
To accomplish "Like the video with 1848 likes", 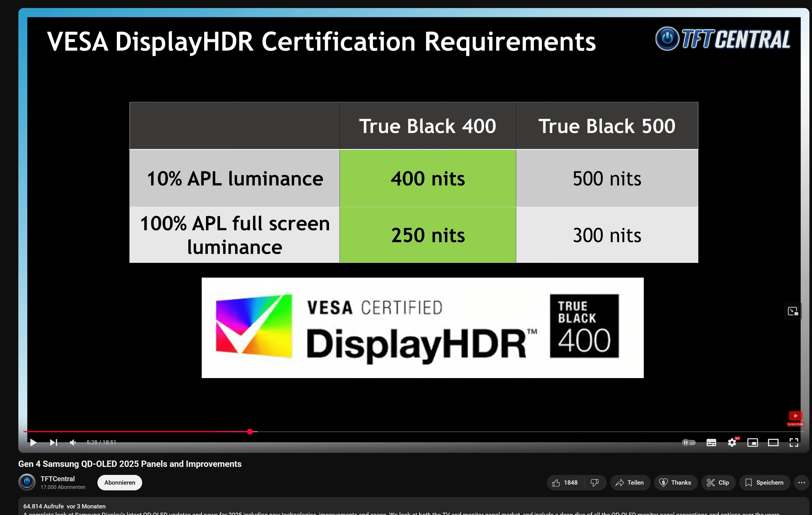I will [565, 483].
